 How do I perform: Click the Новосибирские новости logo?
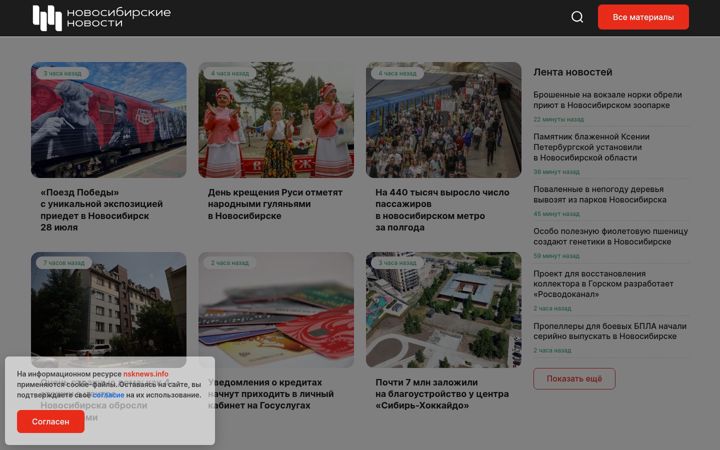[x=101, y=18]
